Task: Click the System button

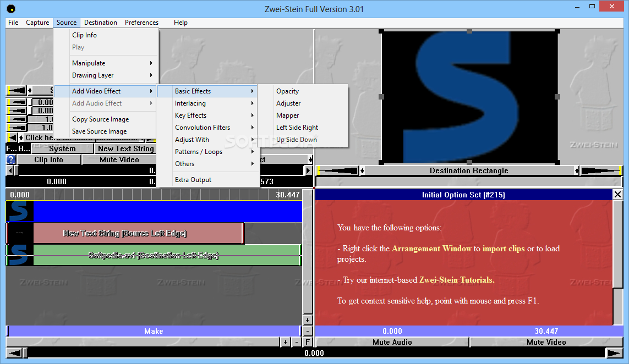Action: 62,148
